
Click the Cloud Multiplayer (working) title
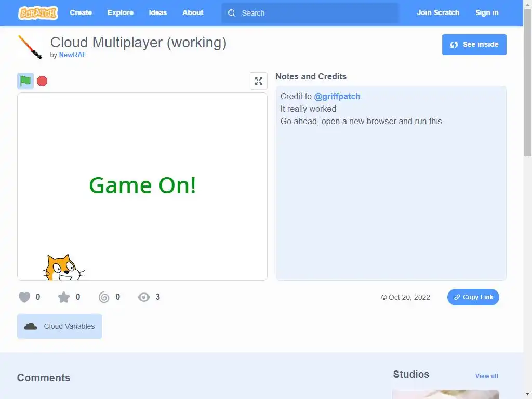pyautogui.click(x=138, y=43)
